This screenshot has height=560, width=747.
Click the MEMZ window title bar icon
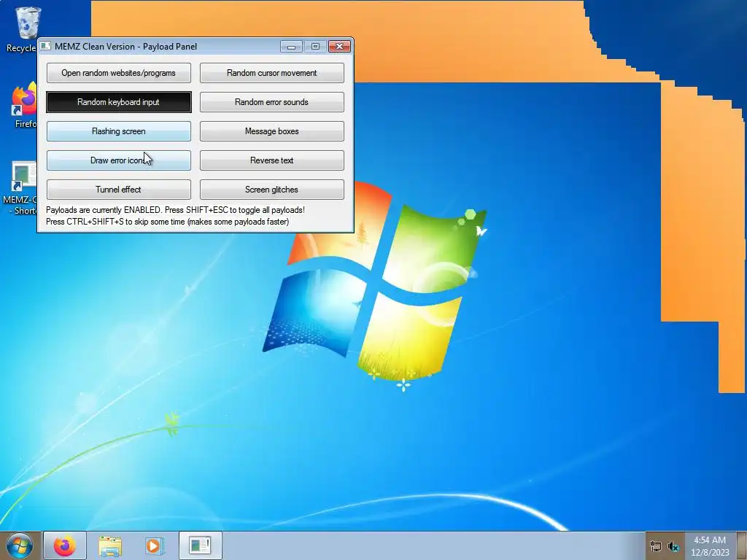(x=45, y=46)
